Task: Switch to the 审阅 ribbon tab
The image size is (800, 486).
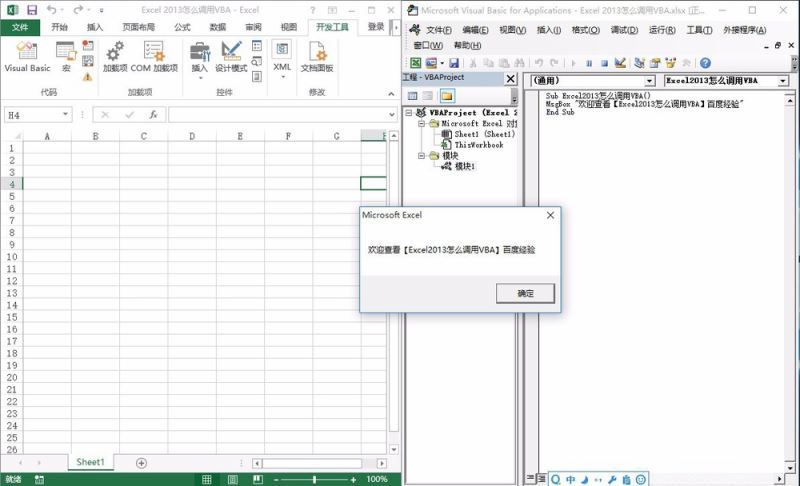Action: 253,27
